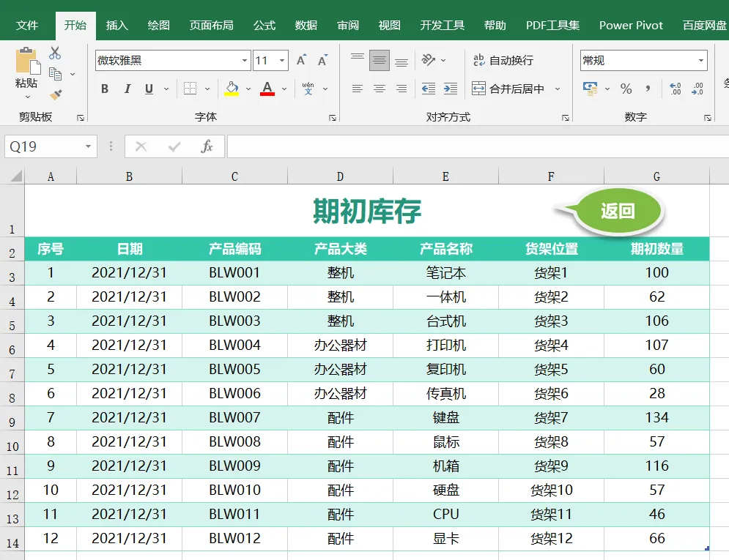Open Power Pivot tab
The height and width of the screenshot is (560, 729).
[631, 26]
